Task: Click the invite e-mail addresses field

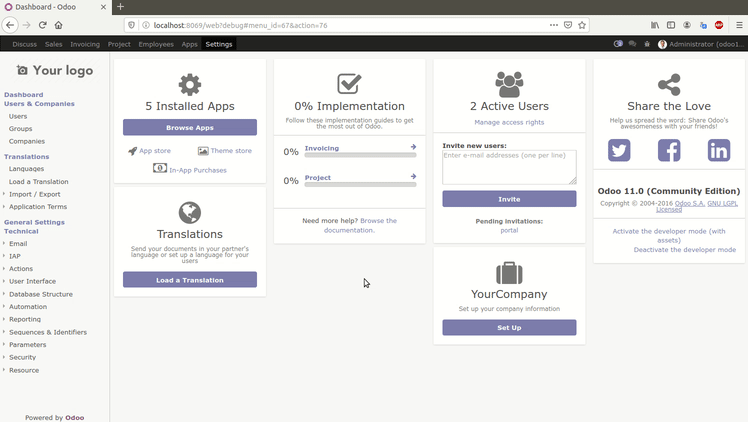Action: click(509, 167)
